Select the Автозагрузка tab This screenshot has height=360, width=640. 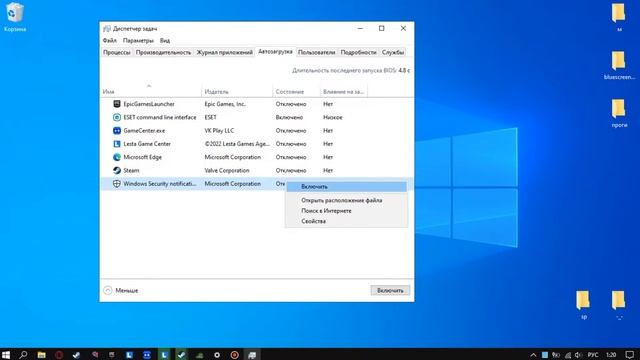click(x=276, y=52)
